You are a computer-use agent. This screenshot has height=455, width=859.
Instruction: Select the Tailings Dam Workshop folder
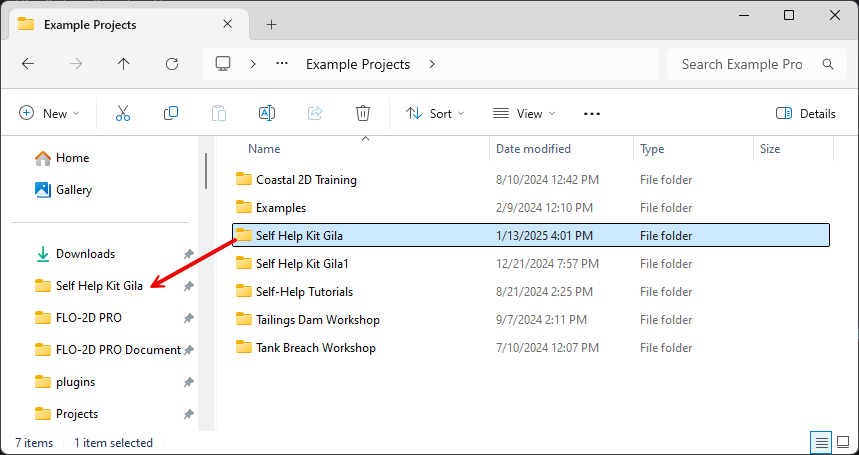point(317,320)
